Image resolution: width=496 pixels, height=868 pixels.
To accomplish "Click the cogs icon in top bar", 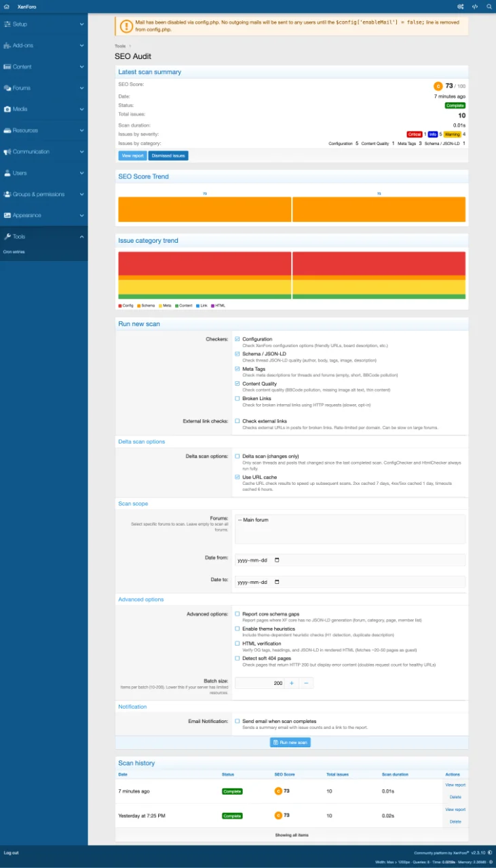I will pyautogui.click(x=461, y=6).
